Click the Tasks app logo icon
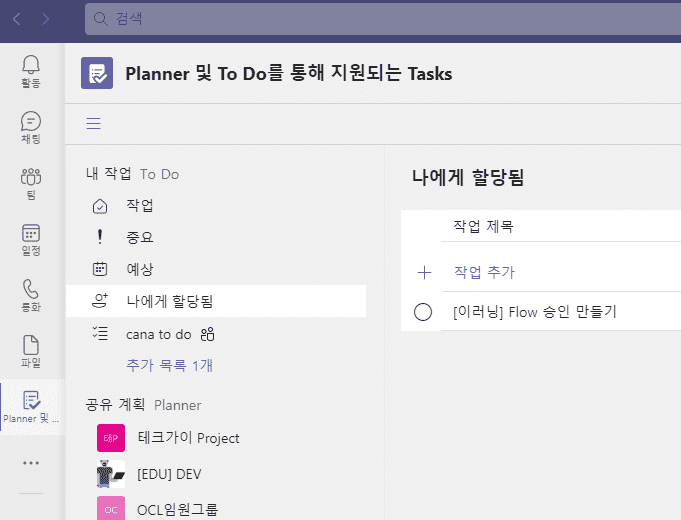The width and height of the screenshot is (681, 520). [x=97, y=73]
